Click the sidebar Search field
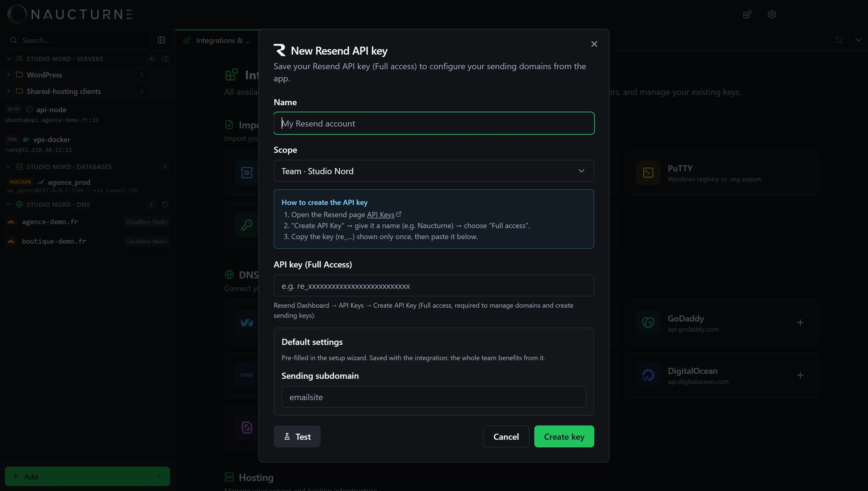The image size is (868, 491). point(77,40)
